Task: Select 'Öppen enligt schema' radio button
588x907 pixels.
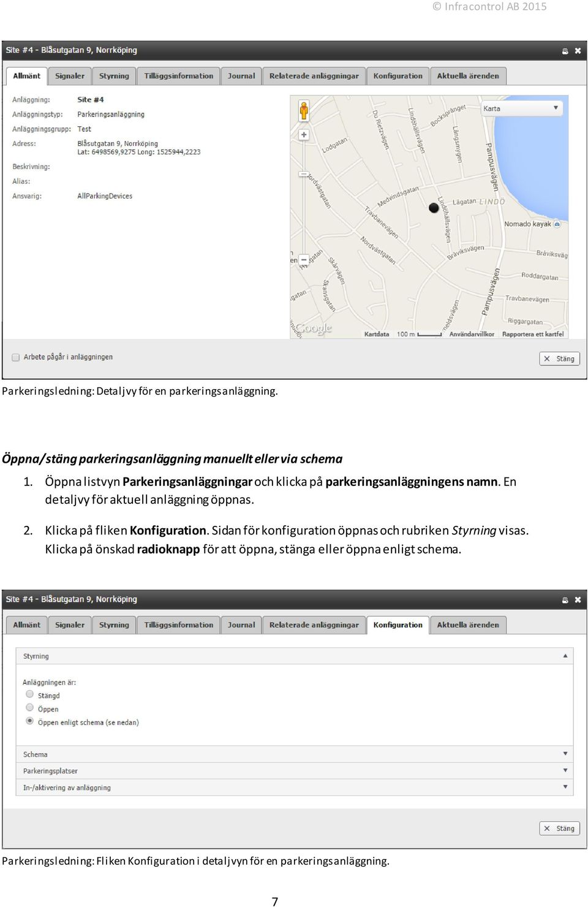Action: [x=29, y=721]
